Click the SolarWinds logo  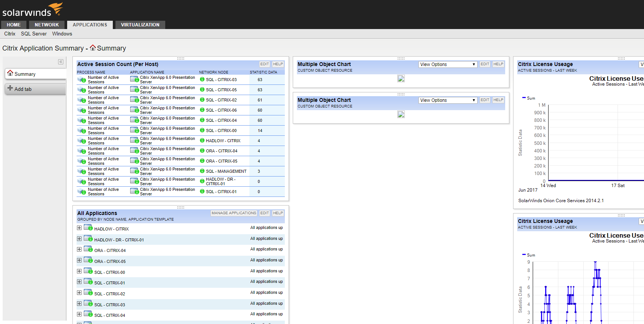(32, 10)
